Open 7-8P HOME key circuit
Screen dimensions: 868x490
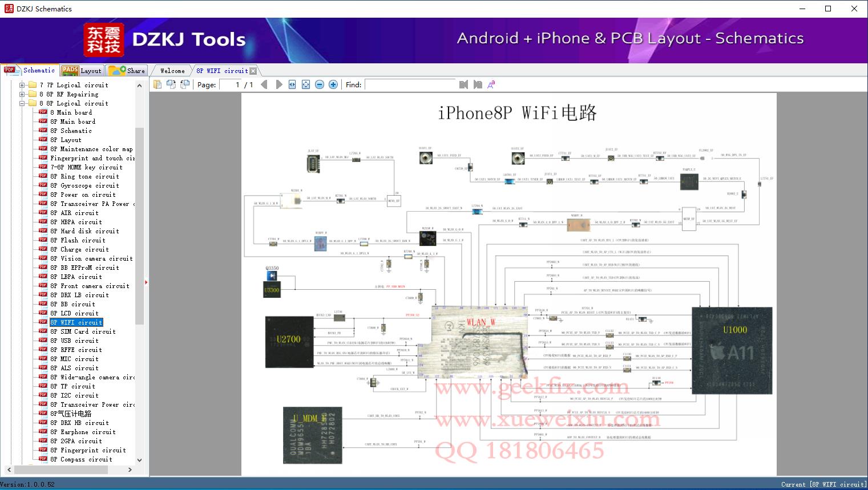pos(86,167)
